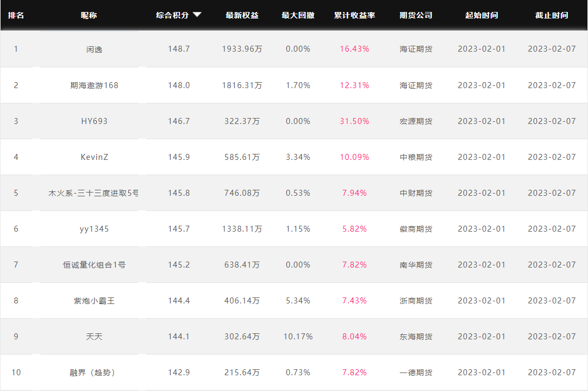Click the 排名 column header
Image resolution: width=588 pixels, height=391 pixels.
16,15
